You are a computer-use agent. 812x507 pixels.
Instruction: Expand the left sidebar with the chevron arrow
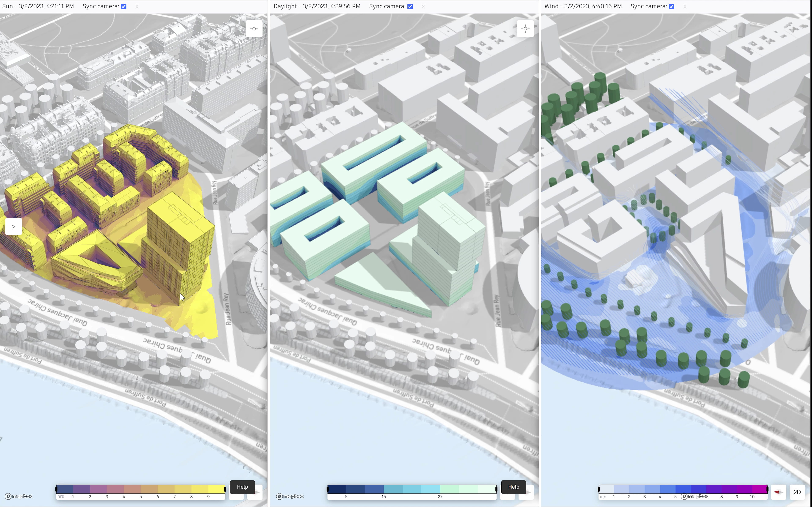(x=13, y=226)
